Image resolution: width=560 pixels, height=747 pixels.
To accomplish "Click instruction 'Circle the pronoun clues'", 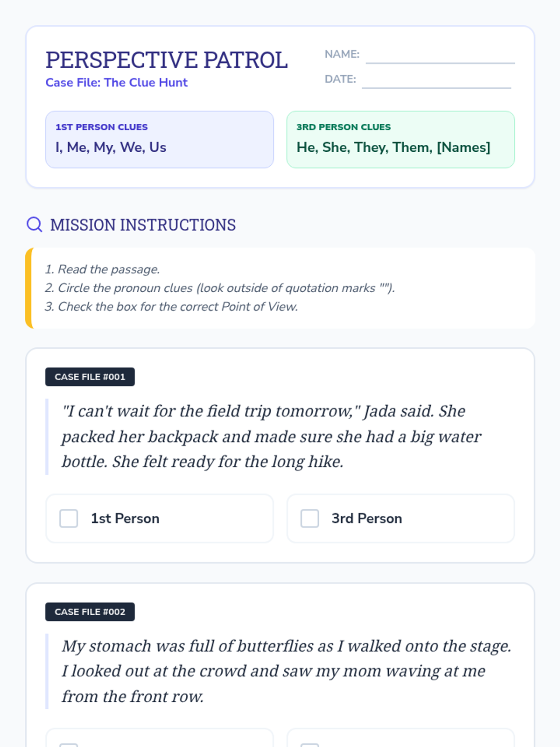I will (x=220, y=288).
